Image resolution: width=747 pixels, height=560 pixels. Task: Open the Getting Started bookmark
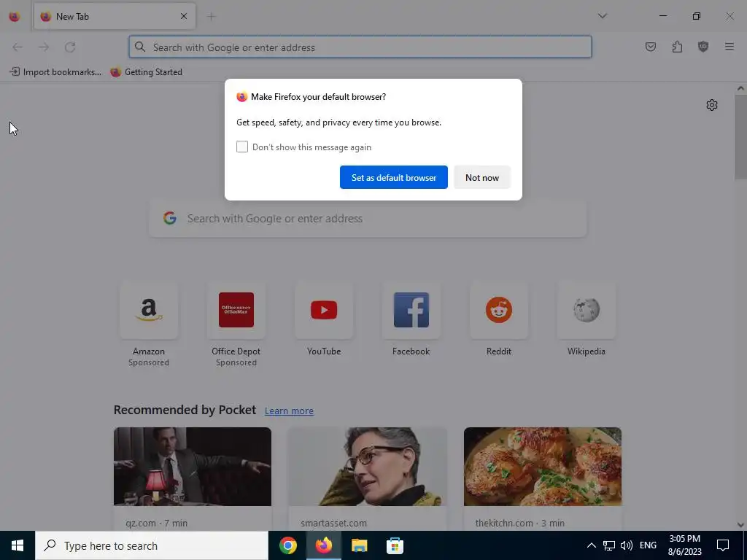(146, 72)
